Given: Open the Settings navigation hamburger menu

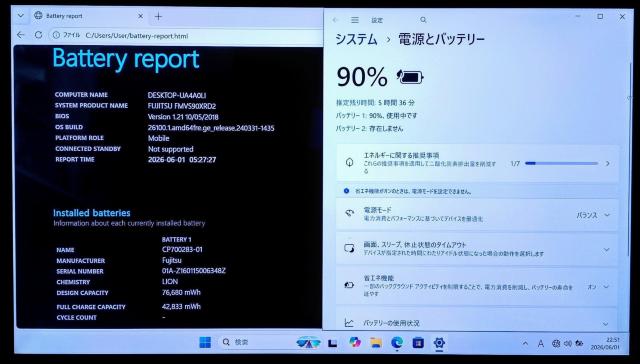Looking at the screenshot, I should tap(355, 20).
